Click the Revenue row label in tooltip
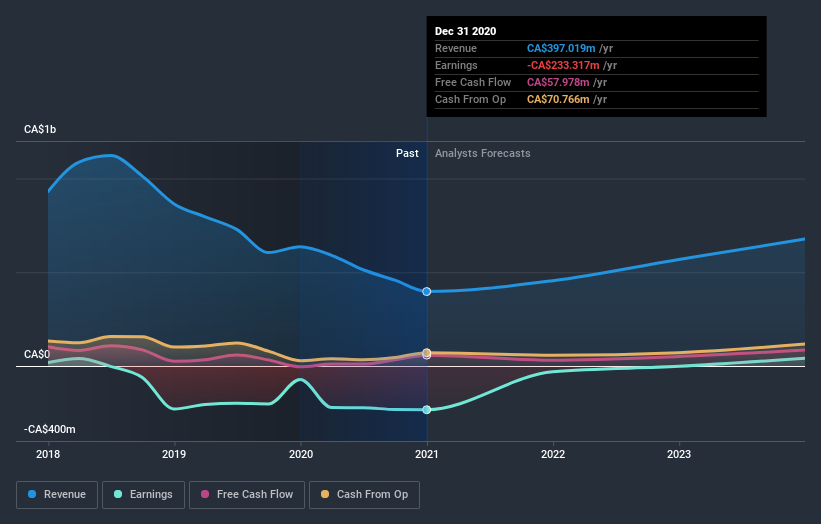Screen dimensions: 821x524 [x=456, y=48]
